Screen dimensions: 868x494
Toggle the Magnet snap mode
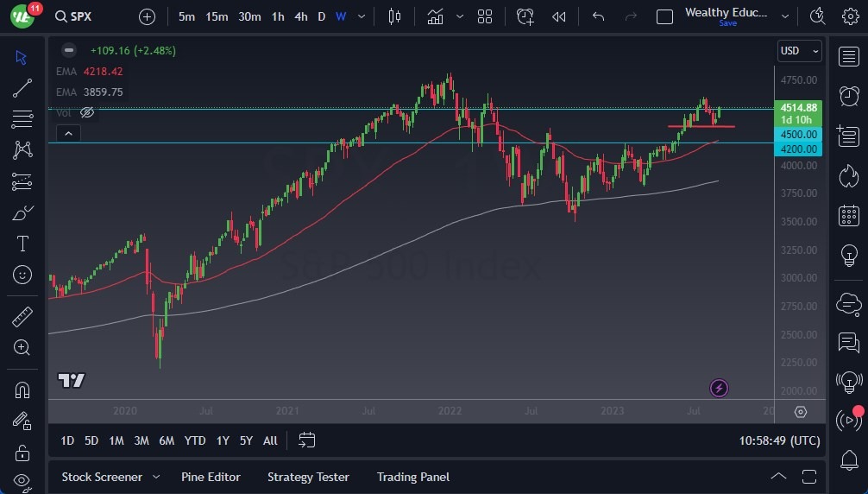point(22,389)
